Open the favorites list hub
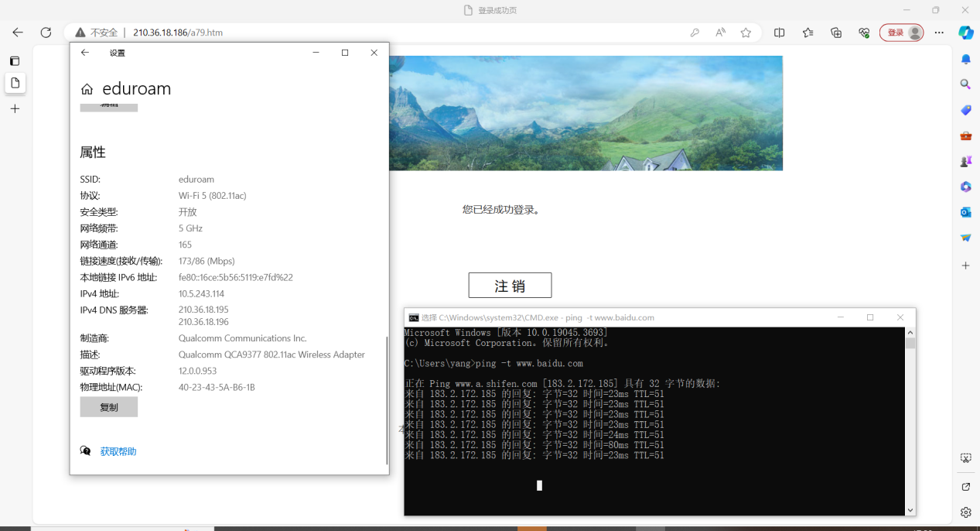 808,33
